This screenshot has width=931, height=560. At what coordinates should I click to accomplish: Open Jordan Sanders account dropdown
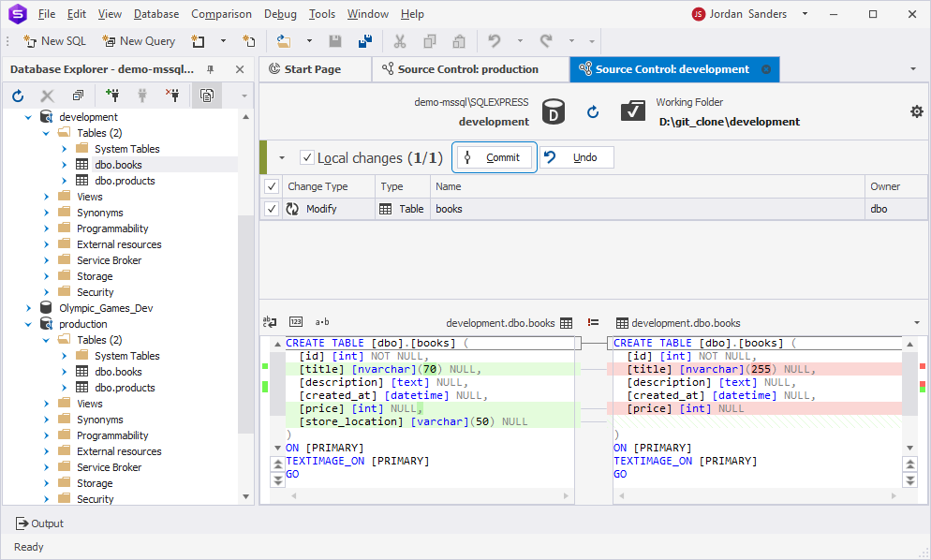pyautogui.click(x=805, y=14)
